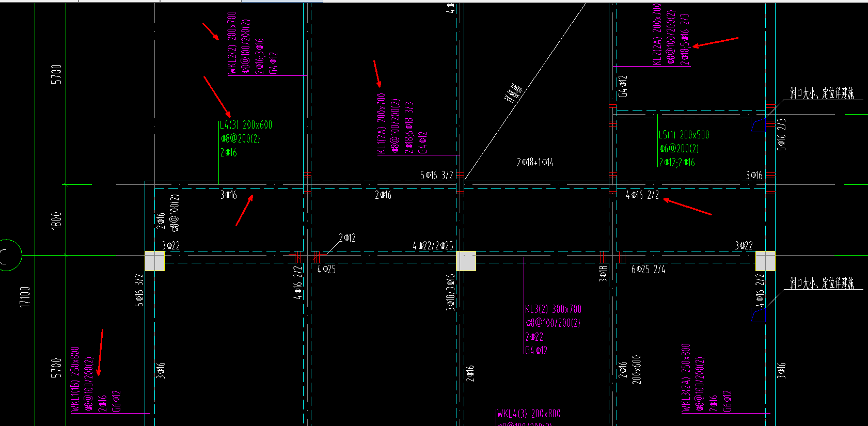Pick the rotated 'WKL3(2A) 250x800' label
The width and height of the screenshot is (868, 426).
coord(686,378)
